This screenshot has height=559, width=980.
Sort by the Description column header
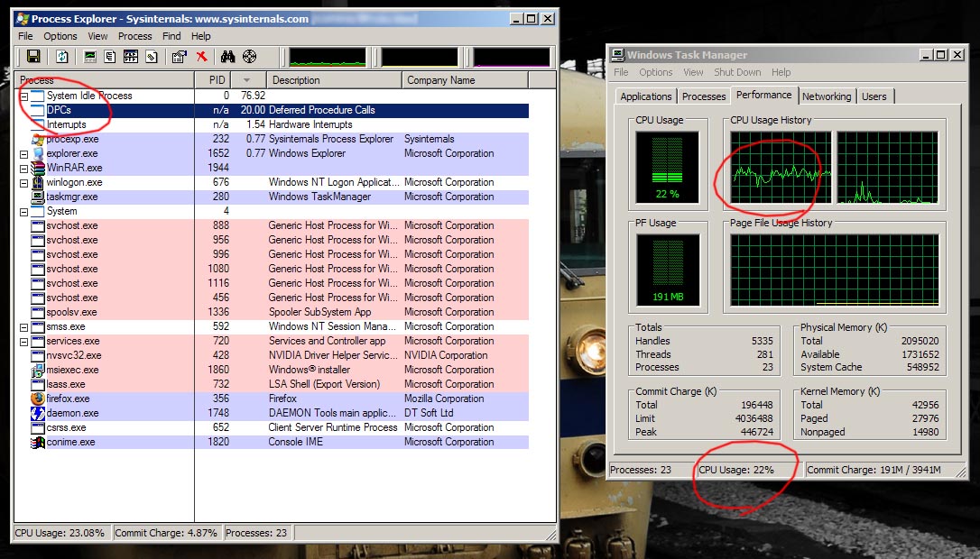[335, 80]
